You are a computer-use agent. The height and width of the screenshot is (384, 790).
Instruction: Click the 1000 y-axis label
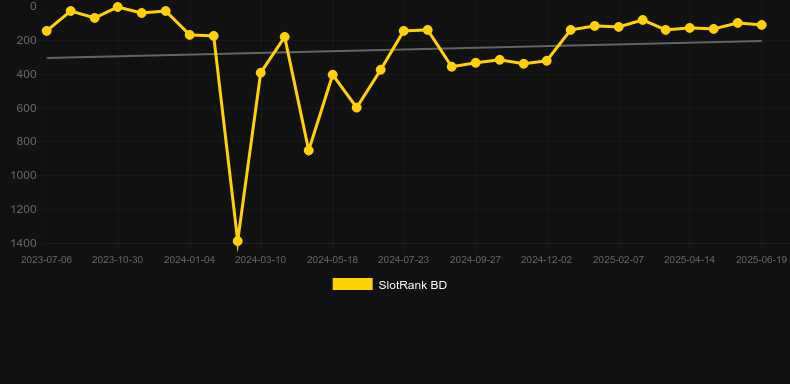coord(24,175)
